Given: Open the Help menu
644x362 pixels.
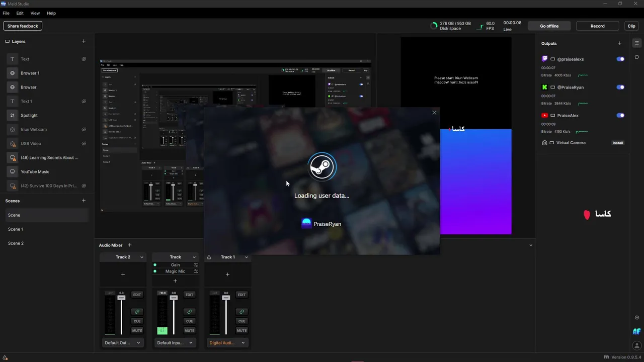Looking at the screenshot, I should [51, 13].
